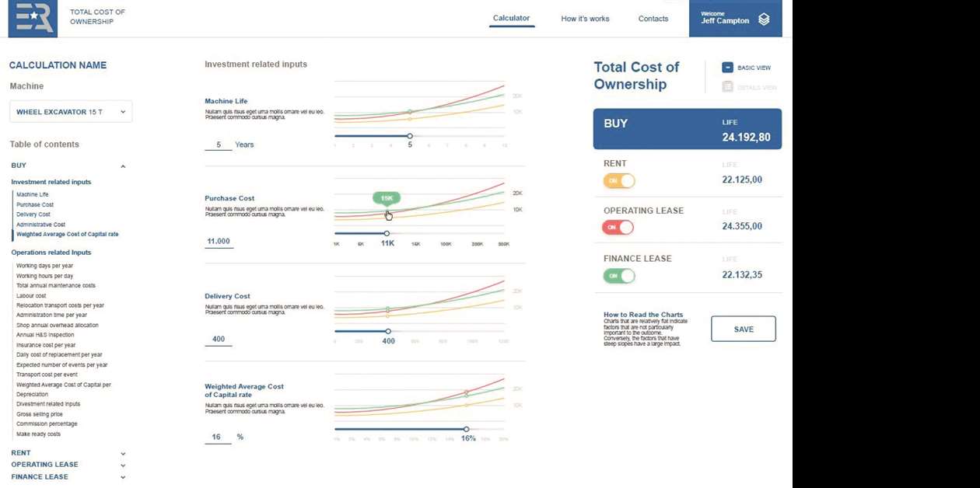Collapse the BUY section chevron
Image resolution: width=980 pixels, height=488 pixels.
[123, 166]
